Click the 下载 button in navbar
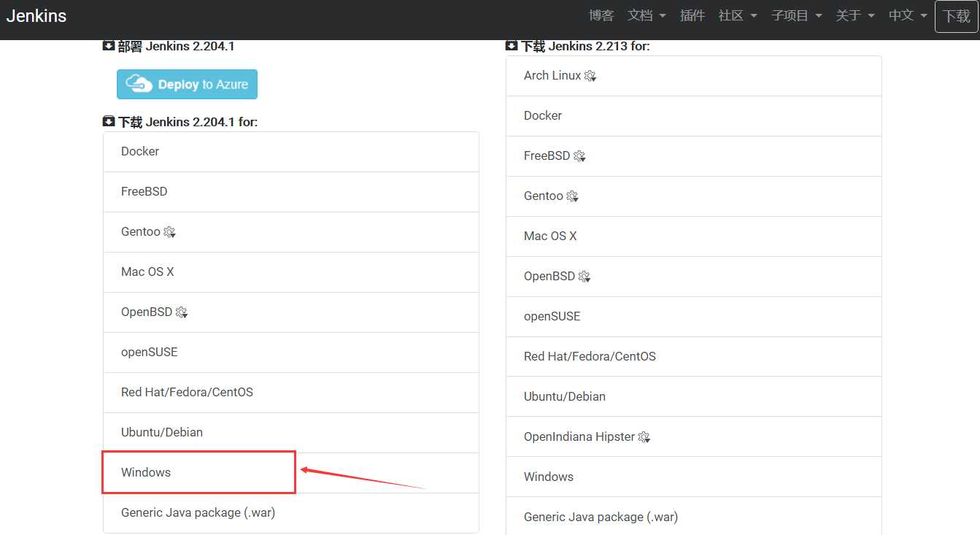 click(x=956, y=16)
